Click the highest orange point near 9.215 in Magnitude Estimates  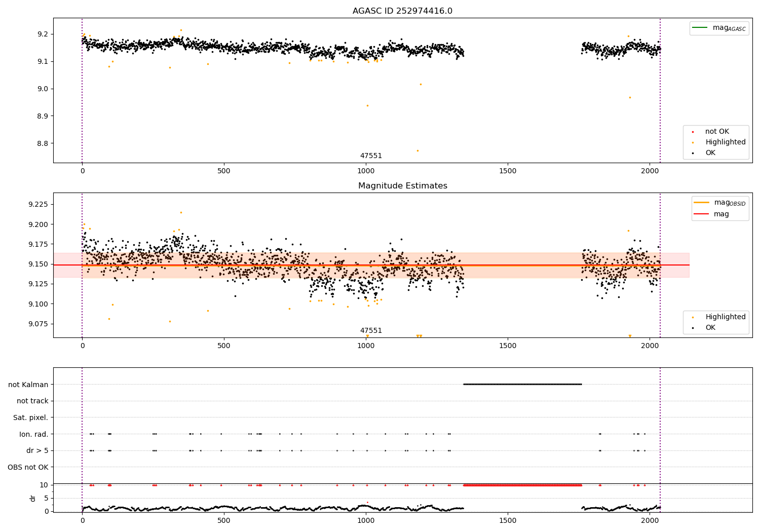pyautogui.click(x=181, y=212)
